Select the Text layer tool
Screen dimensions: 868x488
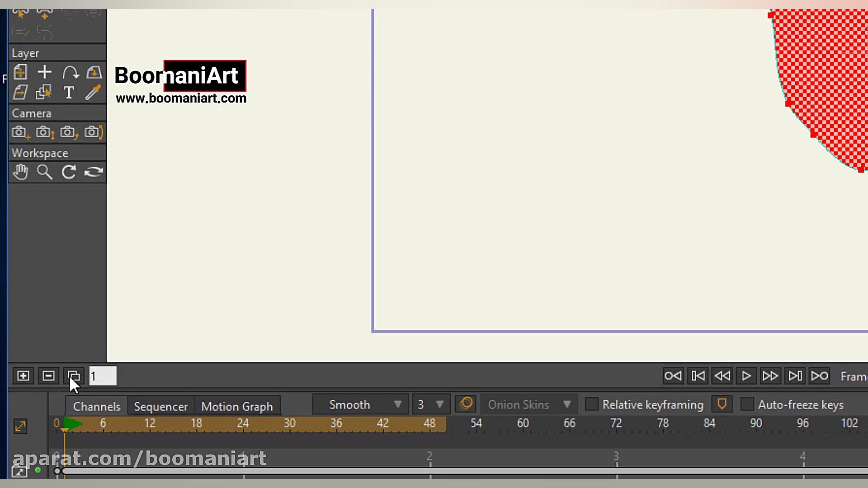click(x=69, y=92)
